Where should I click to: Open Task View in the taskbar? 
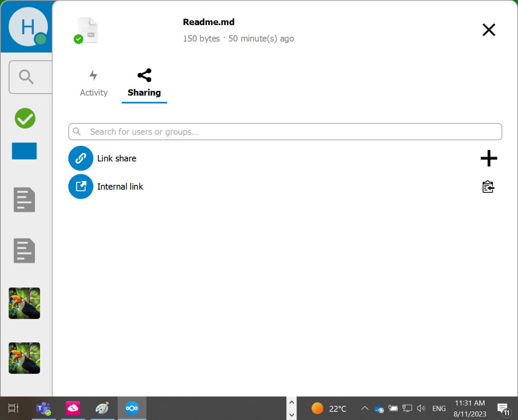(13, 408)
